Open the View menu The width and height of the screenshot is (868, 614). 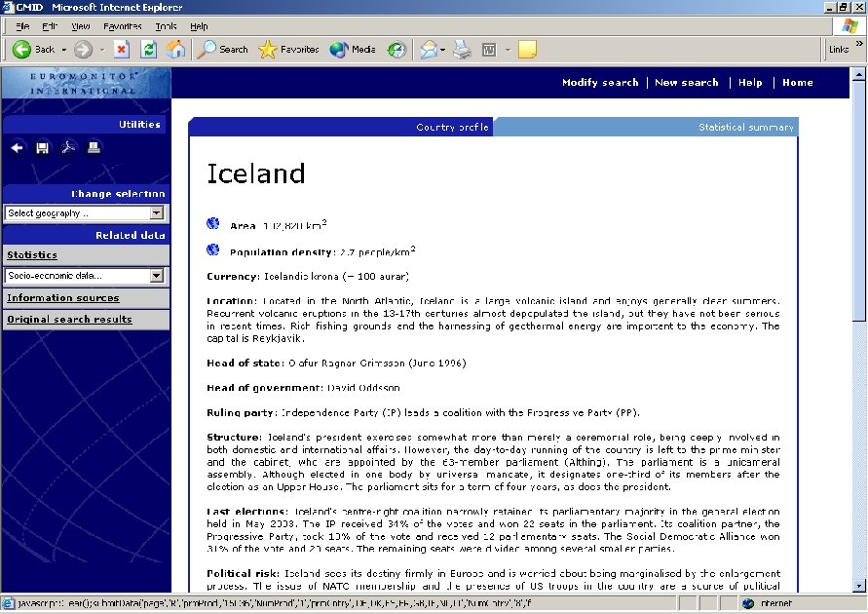(80, 26)
